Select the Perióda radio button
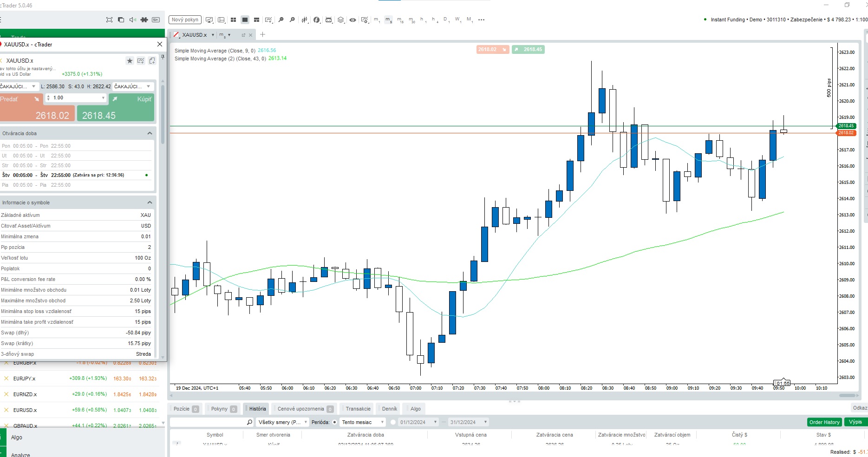Viewport: 868px width, 457px height. (x=334, y=422)
